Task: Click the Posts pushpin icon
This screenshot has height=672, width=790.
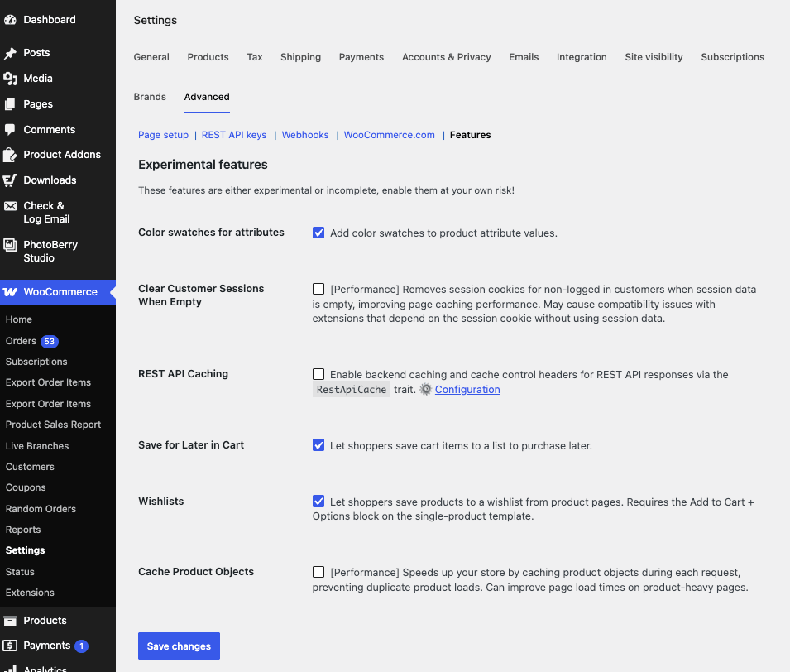Action: point(10,53)
